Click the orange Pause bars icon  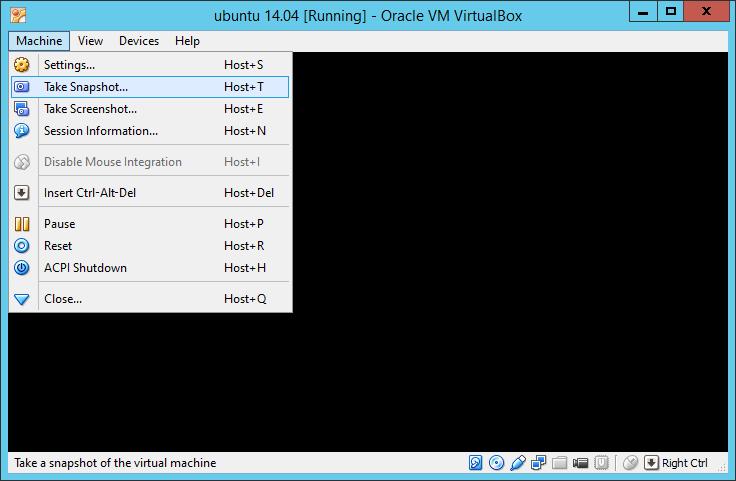(22, 224)
